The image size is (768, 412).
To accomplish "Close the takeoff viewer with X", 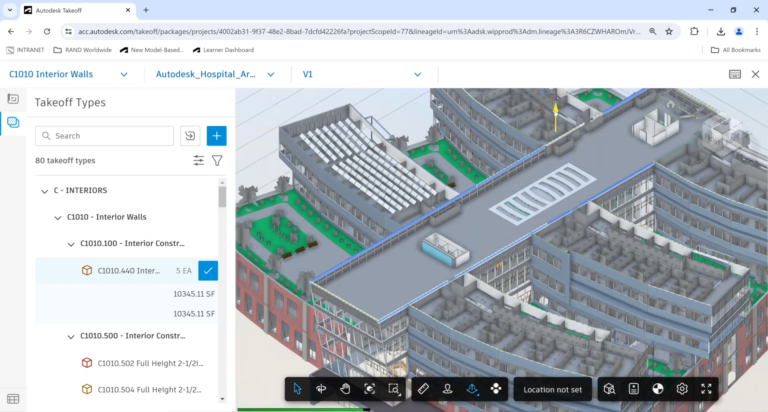I will (x=756, y=74).
